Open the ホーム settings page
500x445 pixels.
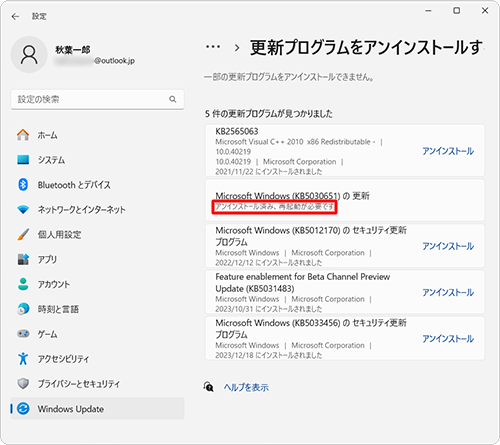click(x=97, y=135)
